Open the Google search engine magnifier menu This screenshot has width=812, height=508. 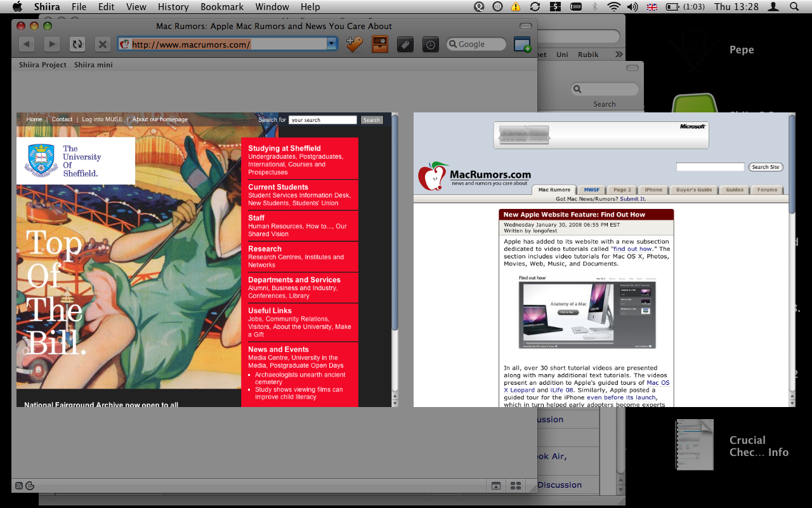452,44
